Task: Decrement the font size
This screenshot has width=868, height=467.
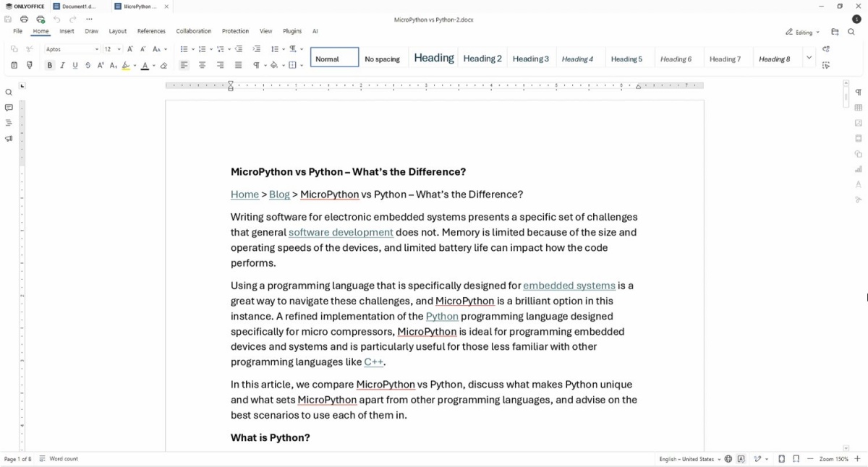Action: 142,49
